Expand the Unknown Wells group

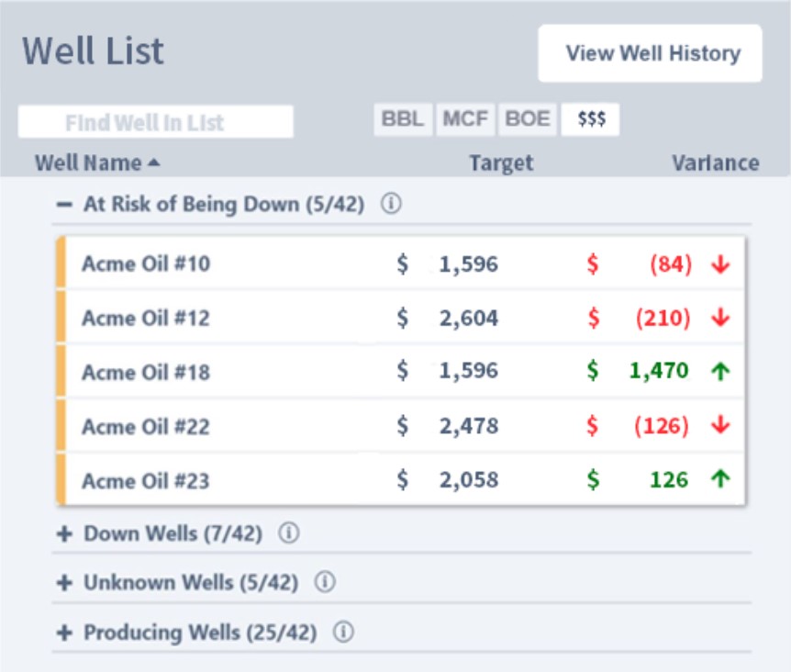pos(63,583)
